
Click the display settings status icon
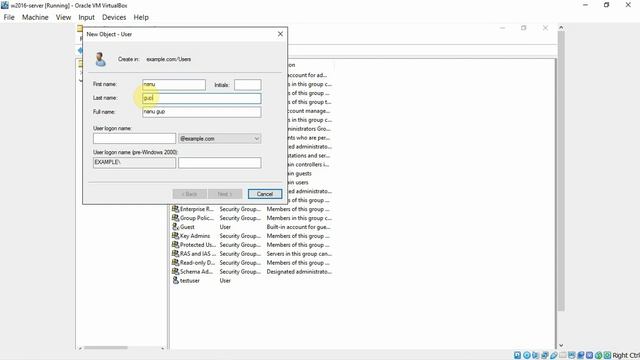tap(572, 356)
